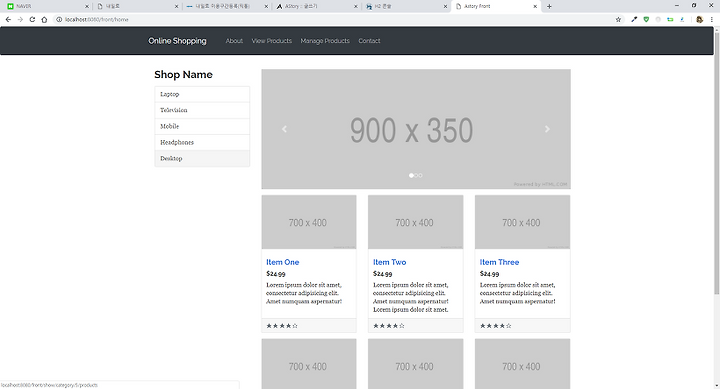This screenshot has height=389, width=720.
Task: Click the $24.99 price of Item Three
Action: [x=489, y=274]
